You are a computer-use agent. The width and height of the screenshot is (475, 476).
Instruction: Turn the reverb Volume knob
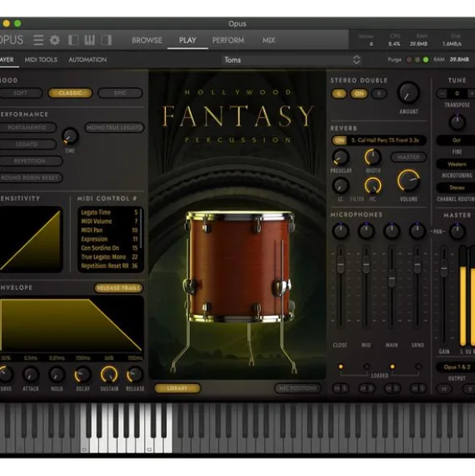pos(408,180)
